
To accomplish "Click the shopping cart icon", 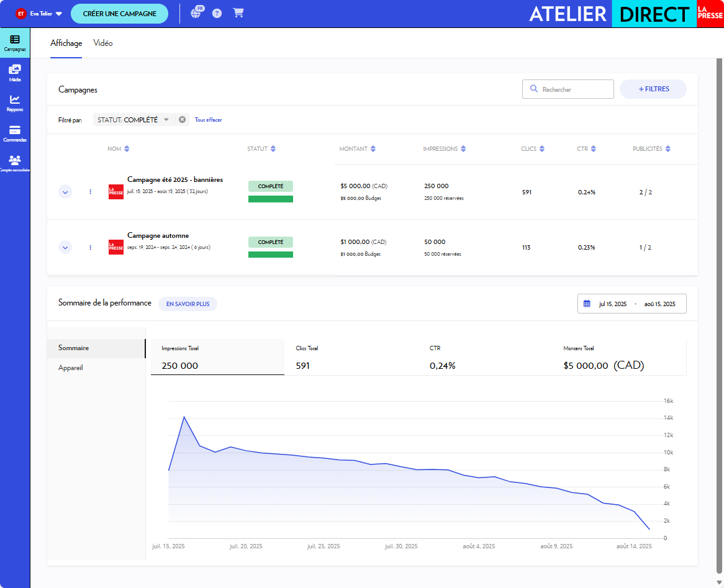I will pyautogui.click(x=238, y=13).
